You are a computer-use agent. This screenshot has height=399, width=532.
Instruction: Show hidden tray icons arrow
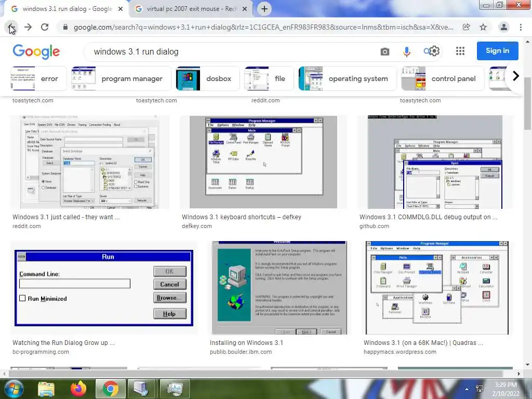[x=467, y=389]
